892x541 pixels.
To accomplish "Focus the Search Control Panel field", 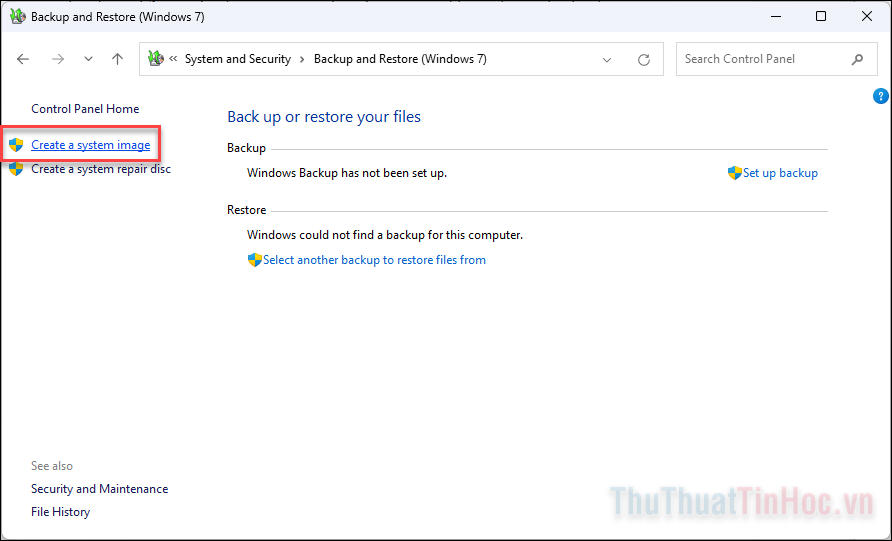I will point(760,59).
